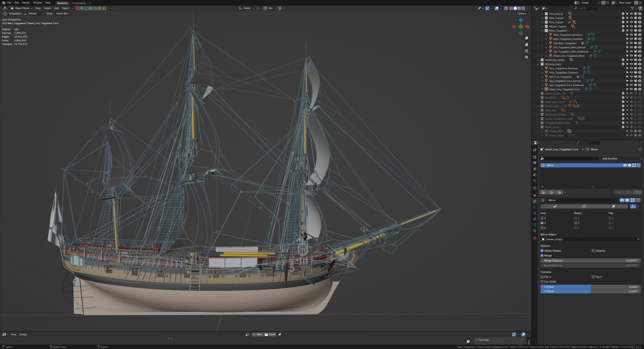Open the Particles properties tab icon
Image resolution: width=644 pixels, height=349 pixels.
click(534, 207)
